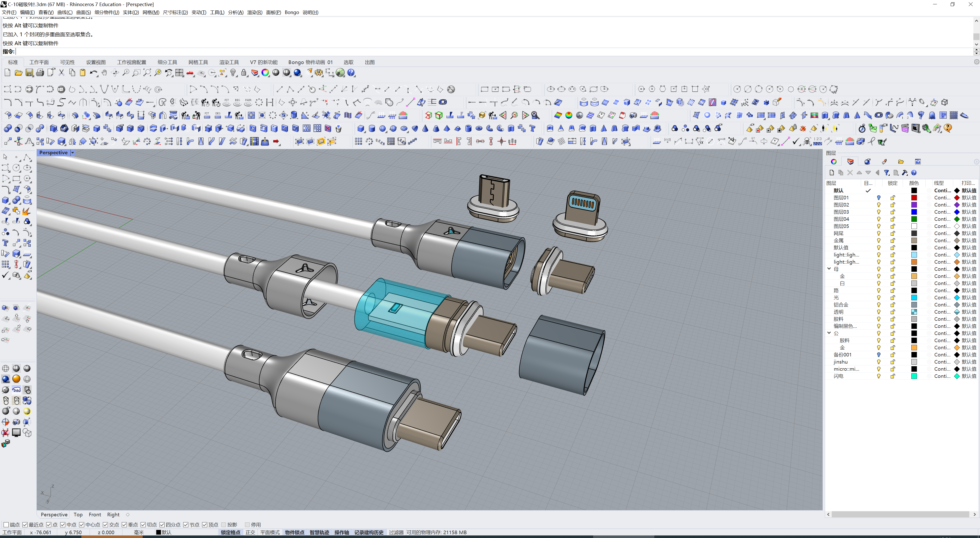
Task: Select the polyline tool in the side toolbar
Action: (x=27, y=157)
